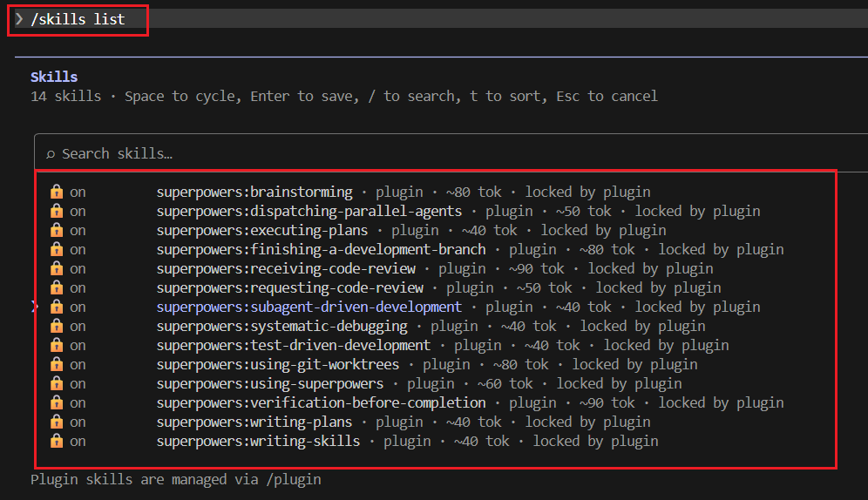Select the superpowers:brainstorming skill name
The height and width of the screenshot is (500, 868).
(254, 192)
